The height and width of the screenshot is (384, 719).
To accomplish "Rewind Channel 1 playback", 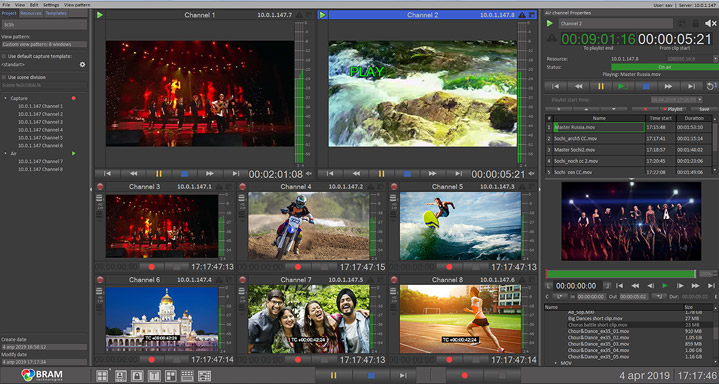I will 133,173.
